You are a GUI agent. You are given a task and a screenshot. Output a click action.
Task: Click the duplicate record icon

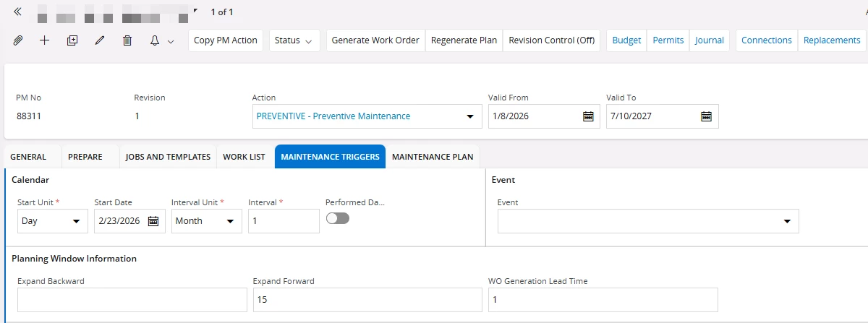(72, 40)
